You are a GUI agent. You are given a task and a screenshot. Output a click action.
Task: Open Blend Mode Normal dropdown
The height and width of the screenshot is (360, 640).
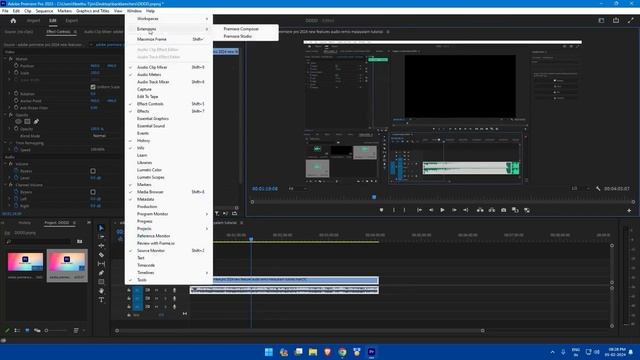click(100, 136)
